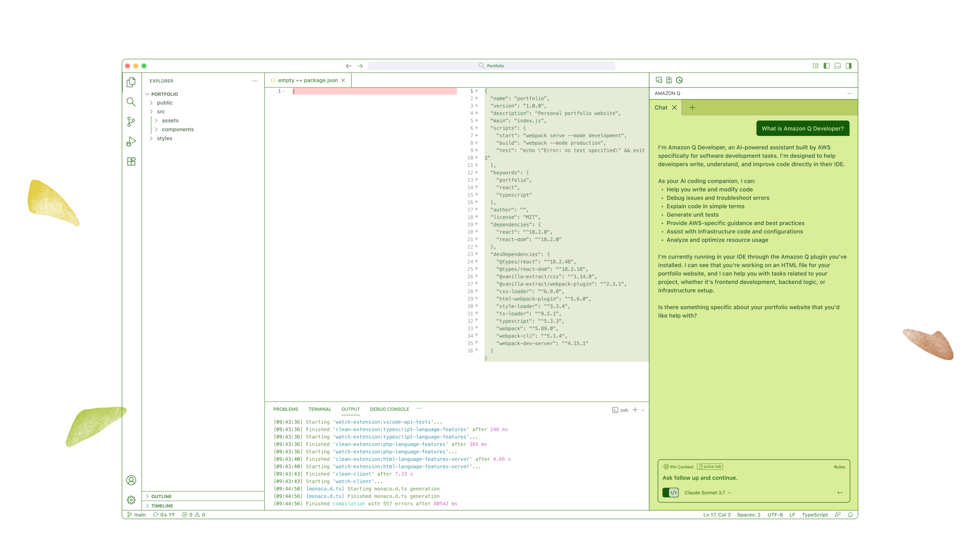The height and width of the screenshot is (544, 980).
Task: Toggle the agentic coding switch
Action: (x=670, y=493)
